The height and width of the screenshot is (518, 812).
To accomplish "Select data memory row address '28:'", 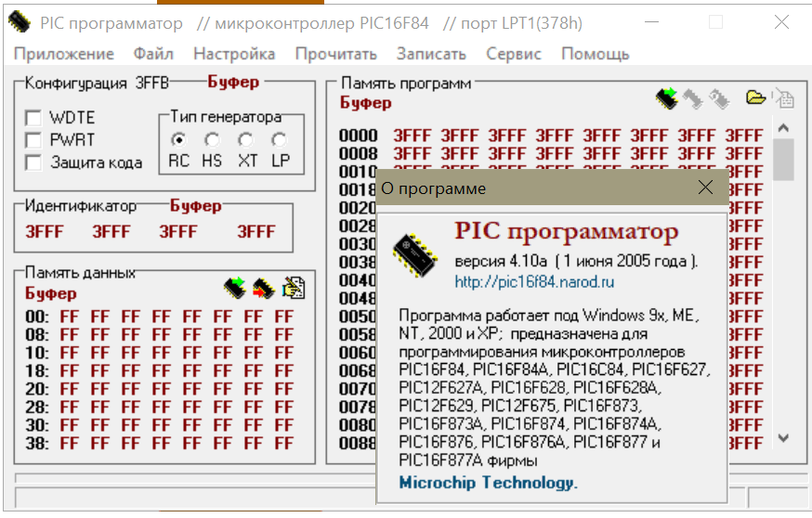I will click(x=37, y=407).
